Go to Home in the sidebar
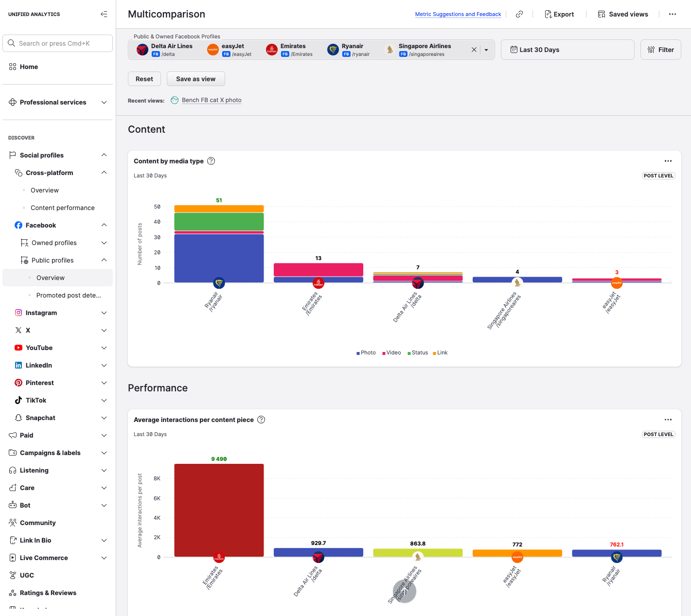This screenshot has width=691, height=616. point(29,67)
